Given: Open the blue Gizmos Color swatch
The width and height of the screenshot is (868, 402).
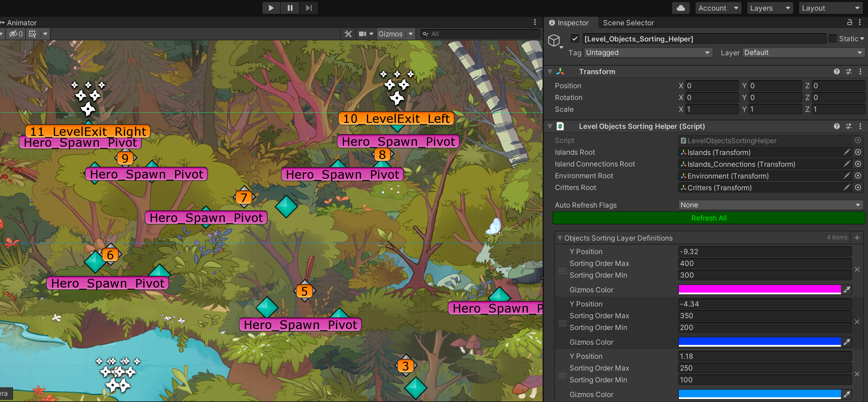Looking at the screenshot, I should pyautogui.click(x=759, y=342).
